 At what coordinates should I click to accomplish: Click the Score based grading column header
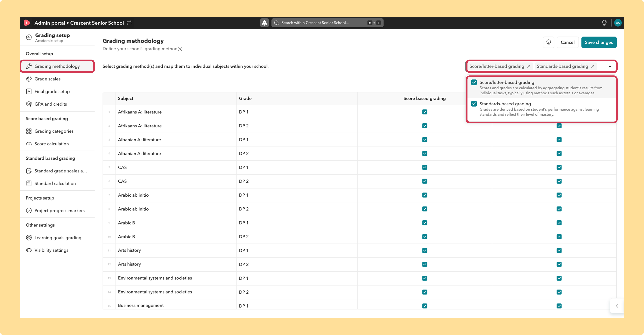pos(425,99)
